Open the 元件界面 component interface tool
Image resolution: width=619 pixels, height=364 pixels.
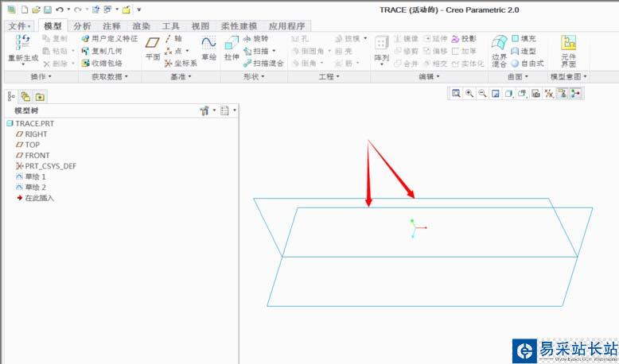point(568,52)
